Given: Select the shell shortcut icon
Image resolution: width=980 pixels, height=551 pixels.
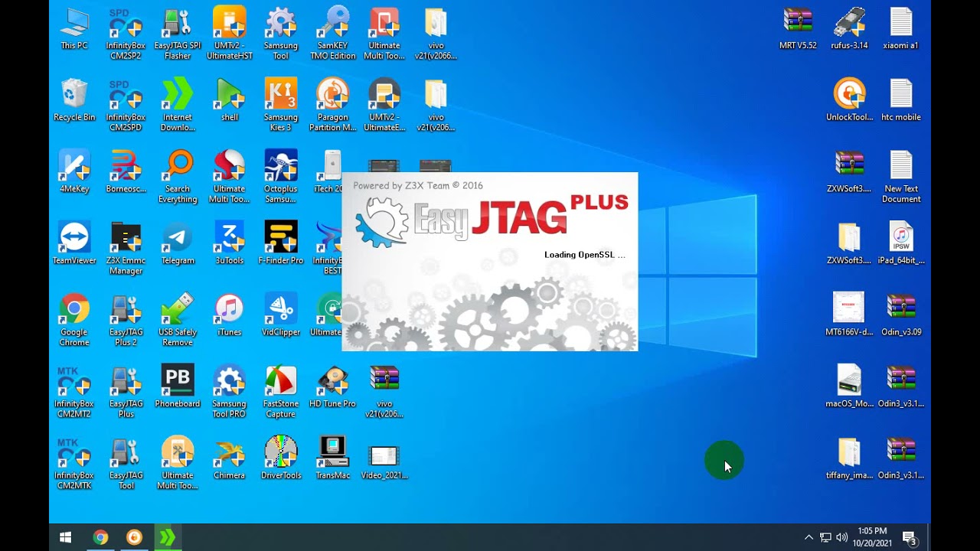Looking at the screenshot, I should [x=229, y=100].
